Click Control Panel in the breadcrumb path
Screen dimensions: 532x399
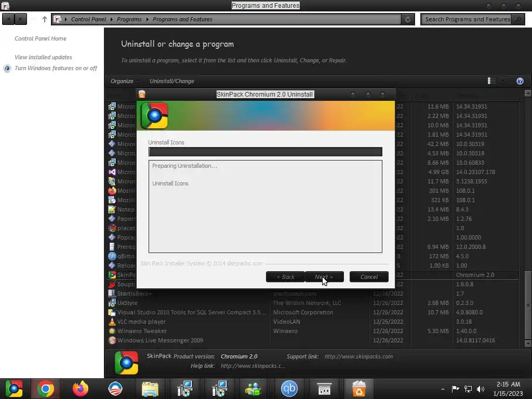88,19
